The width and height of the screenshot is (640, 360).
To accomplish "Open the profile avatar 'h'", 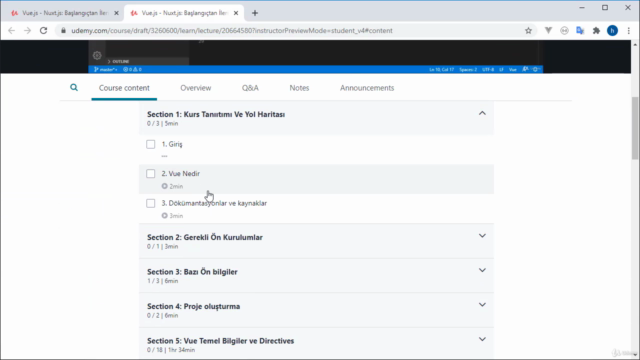I will pyautogui.click(x=612, y=31).
